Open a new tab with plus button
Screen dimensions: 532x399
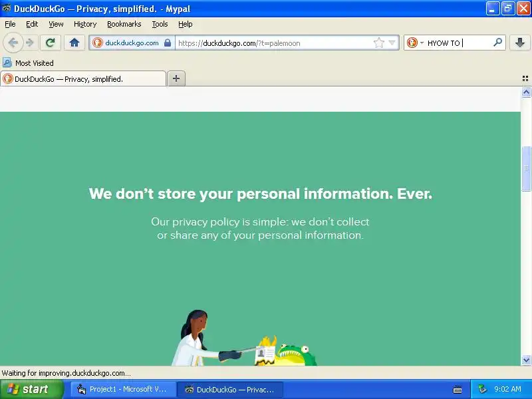(176, 78)
